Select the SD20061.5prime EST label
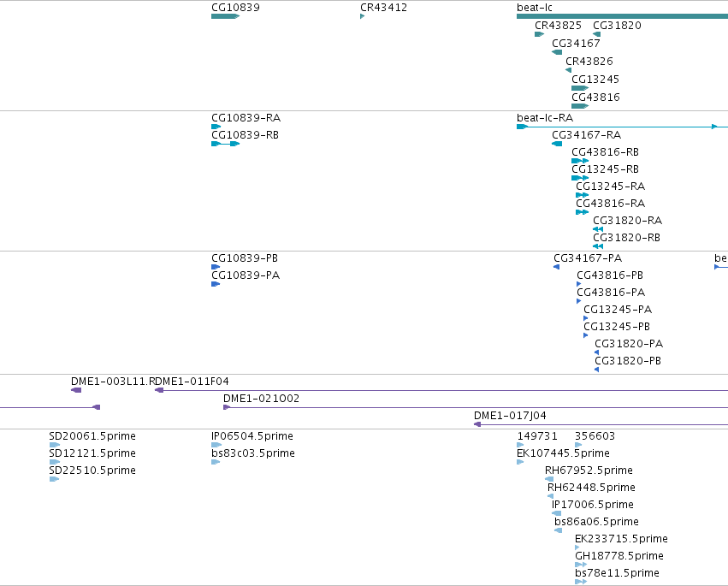 (x=92, y=436)
